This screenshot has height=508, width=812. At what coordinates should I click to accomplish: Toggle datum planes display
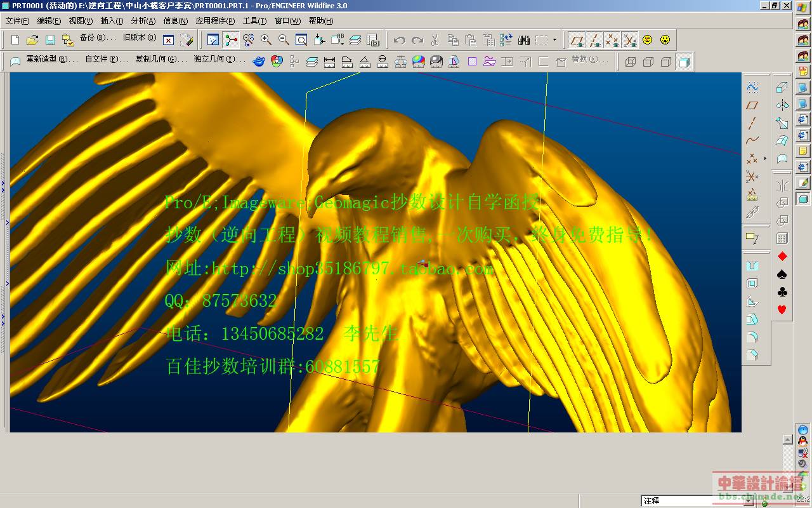(577, 40)
